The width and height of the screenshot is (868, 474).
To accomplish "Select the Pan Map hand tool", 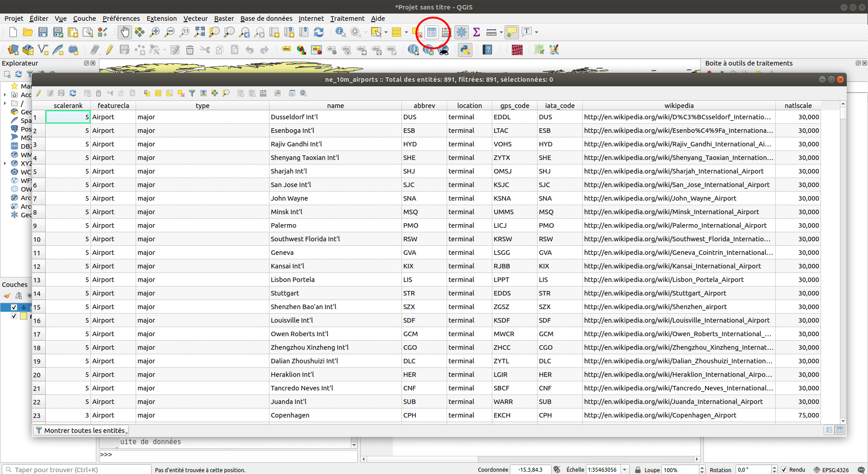I will point(124,32).
